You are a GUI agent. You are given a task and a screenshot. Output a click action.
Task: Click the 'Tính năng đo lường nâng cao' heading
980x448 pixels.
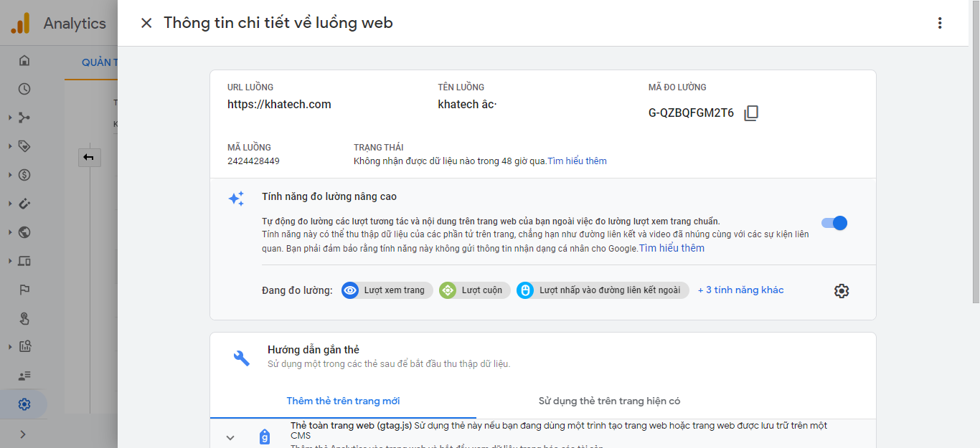tap(329, 196)
